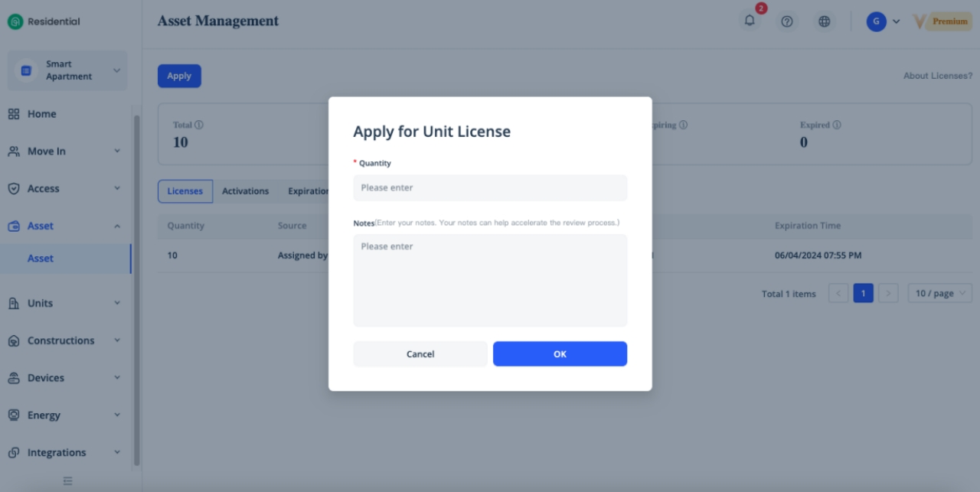980x492 pixels.
Task: Open the 10 / page size dropdown
Action: click(939, 293)
